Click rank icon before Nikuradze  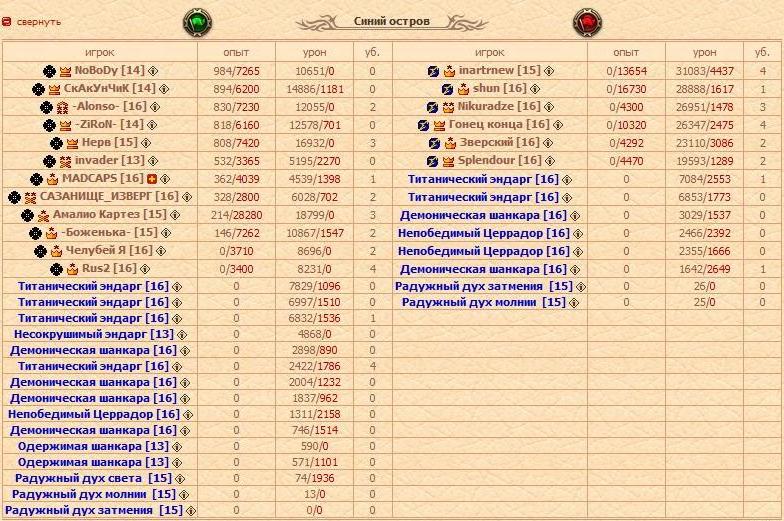448,107
